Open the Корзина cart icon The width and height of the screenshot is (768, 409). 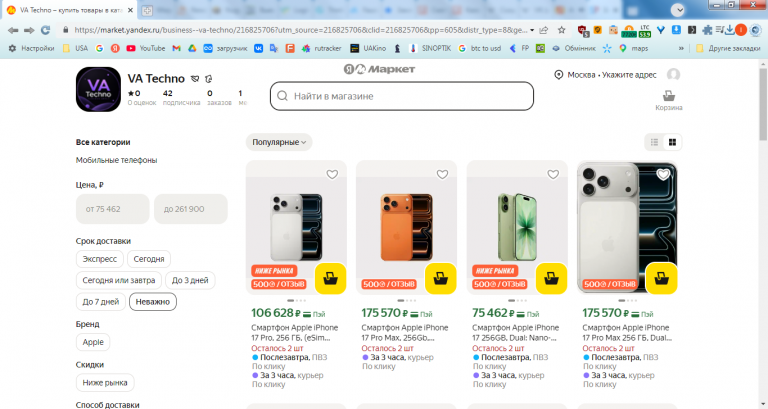click(x=669, y=100)
